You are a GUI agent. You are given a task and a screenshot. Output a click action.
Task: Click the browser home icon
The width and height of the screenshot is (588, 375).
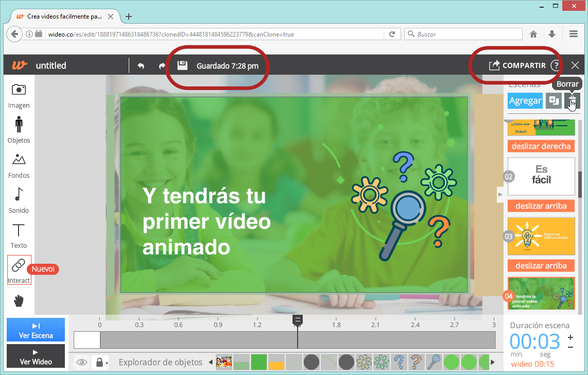[533, 34]
